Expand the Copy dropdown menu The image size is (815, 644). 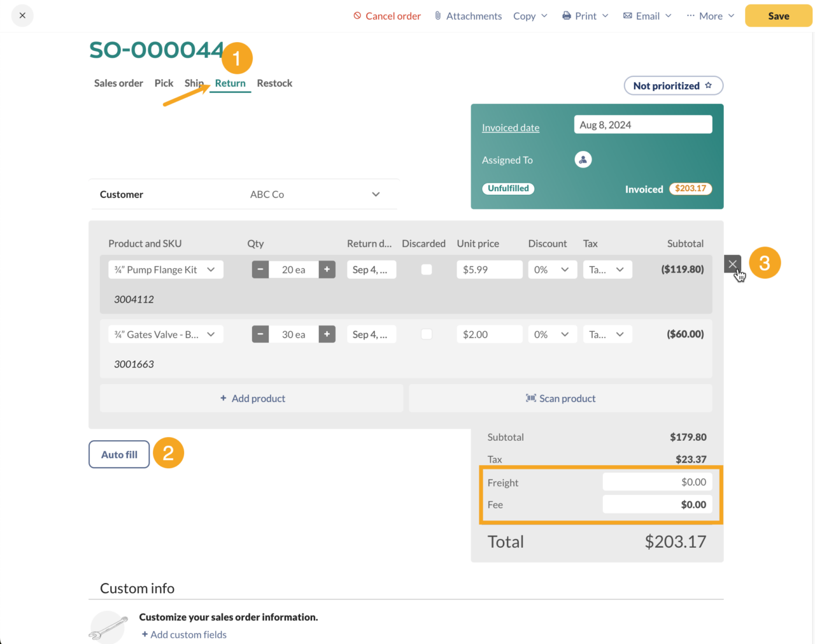coord(530,15)
